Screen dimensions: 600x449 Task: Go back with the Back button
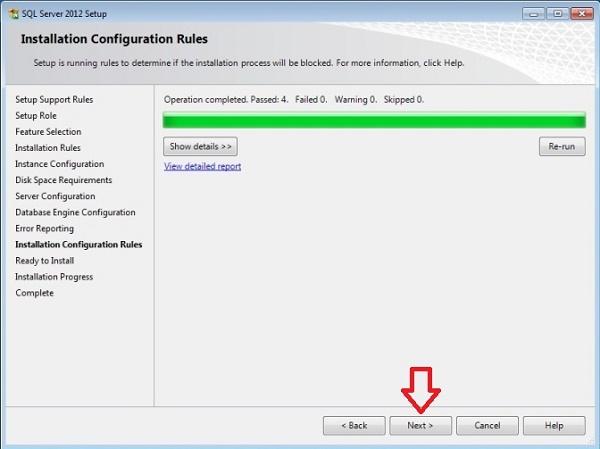click(354, 426)
